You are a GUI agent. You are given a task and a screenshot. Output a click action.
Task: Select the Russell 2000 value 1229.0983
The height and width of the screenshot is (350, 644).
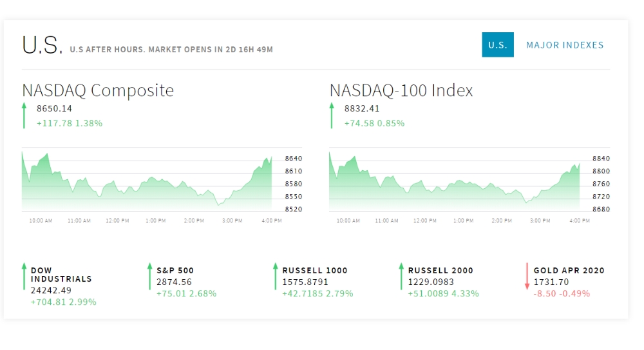pos(431,282)
